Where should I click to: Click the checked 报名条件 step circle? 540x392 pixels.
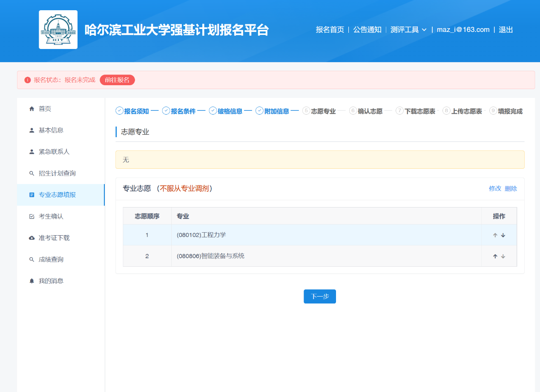(x=166, y=111)
